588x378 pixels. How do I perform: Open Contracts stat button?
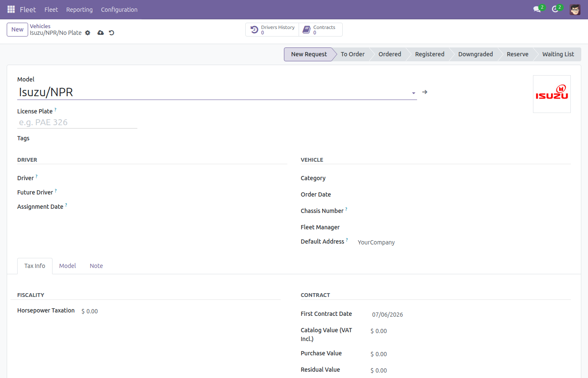(x=320, y=30)
